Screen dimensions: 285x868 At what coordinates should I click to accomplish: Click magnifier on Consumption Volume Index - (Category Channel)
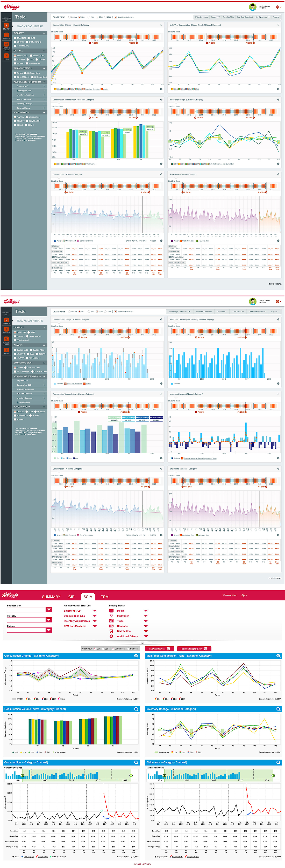[x=136, y=709]
